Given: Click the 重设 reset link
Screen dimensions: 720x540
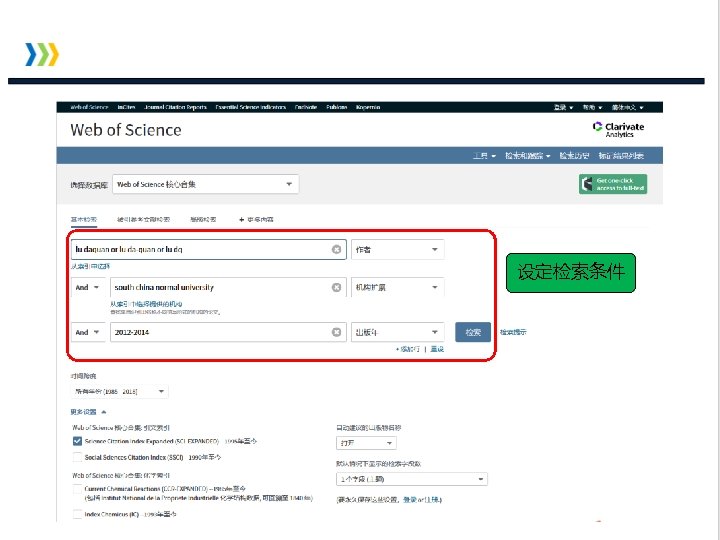Looking at the screenshot, I should [437, 349].
